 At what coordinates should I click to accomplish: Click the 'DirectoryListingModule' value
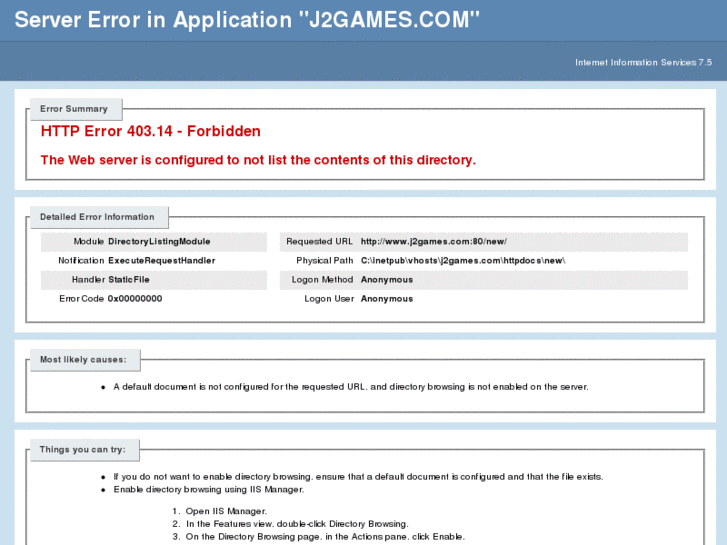tap(159, 242)
